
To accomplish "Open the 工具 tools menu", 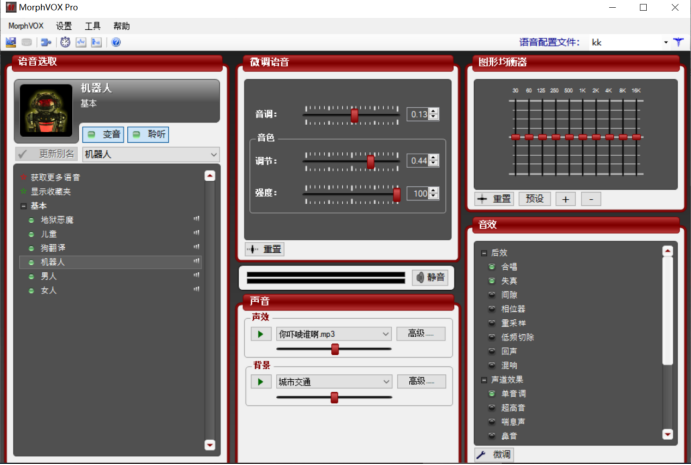I will (x=93, y=26).
